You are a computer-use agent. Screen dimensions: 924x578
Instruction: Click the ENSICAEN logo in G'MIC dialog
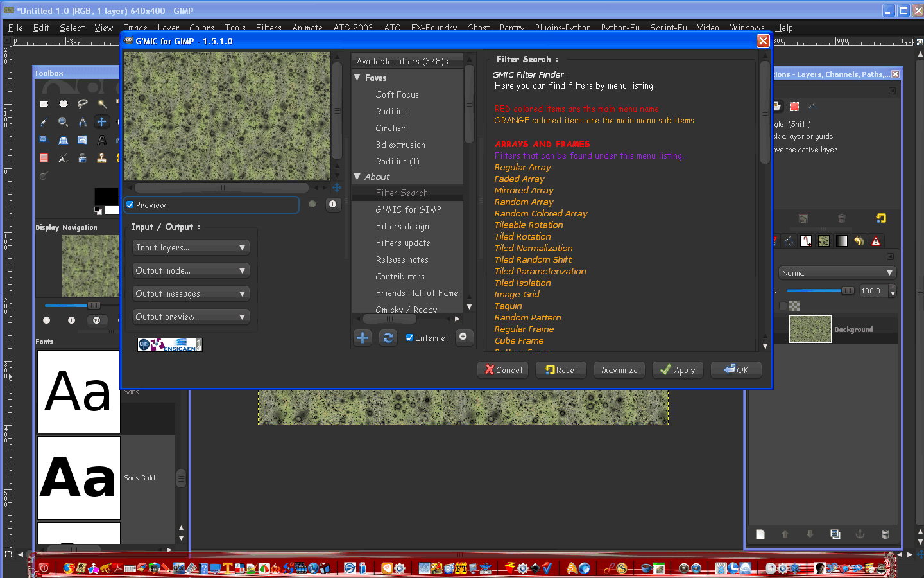170,345
